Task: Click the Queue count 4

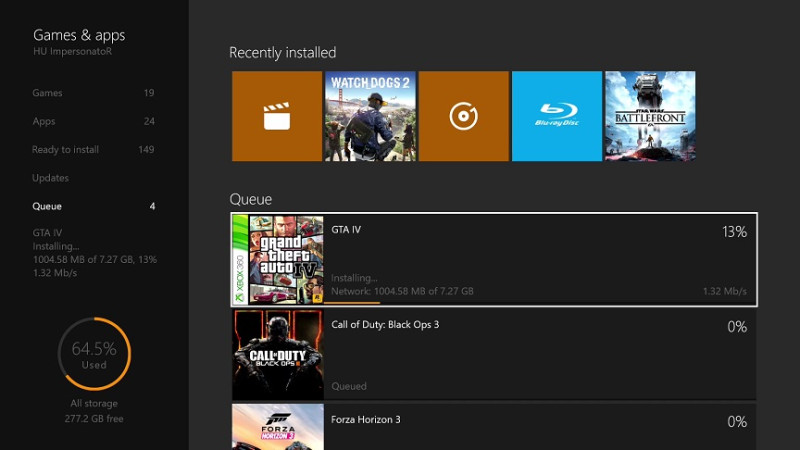Action: [152, 206]
